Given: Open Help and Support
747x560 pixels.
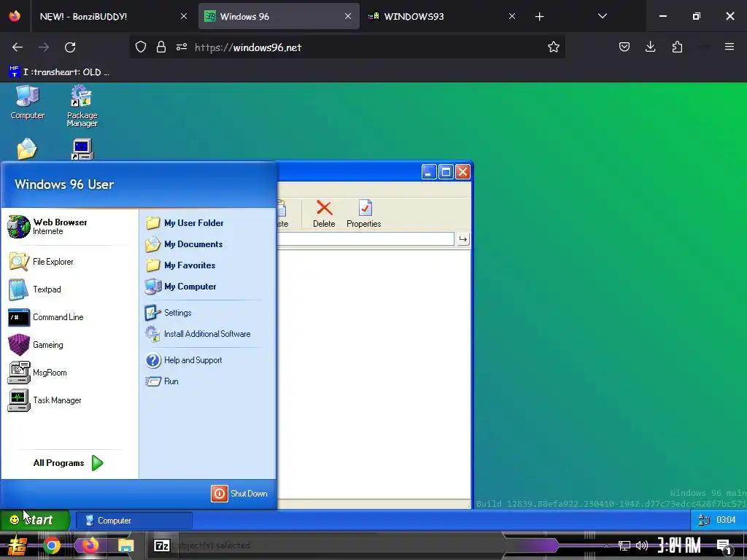Looking at the screenshot, I should pyautogui.click(x=183, y=360).
